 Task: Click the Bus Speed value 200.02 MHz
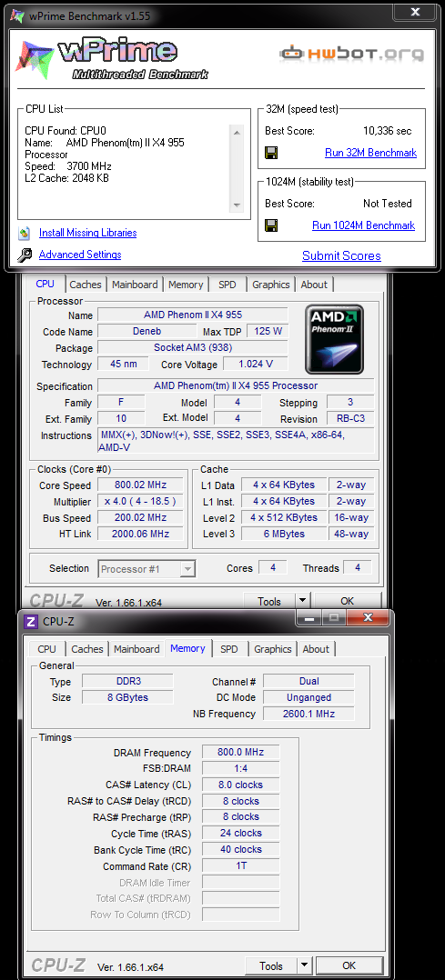coord(140,517)
